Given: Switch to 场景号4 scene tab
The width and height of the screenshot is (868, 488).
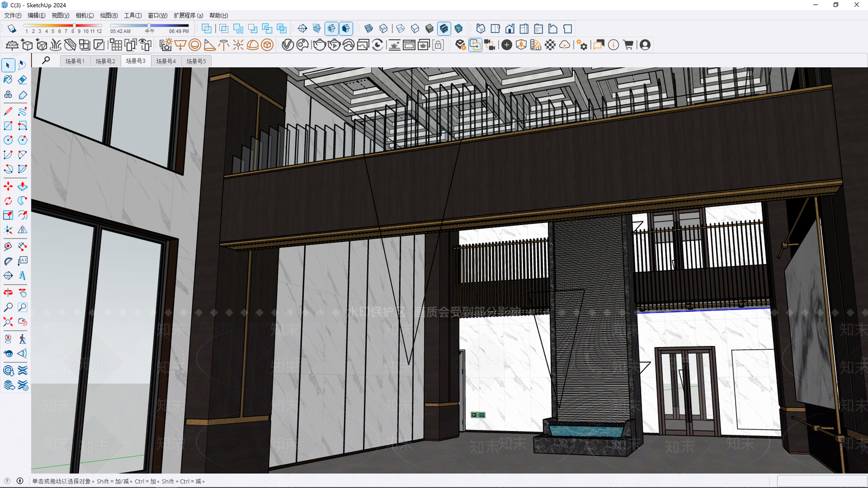Looking at the screenshot, I should click(x=166, y=61).
